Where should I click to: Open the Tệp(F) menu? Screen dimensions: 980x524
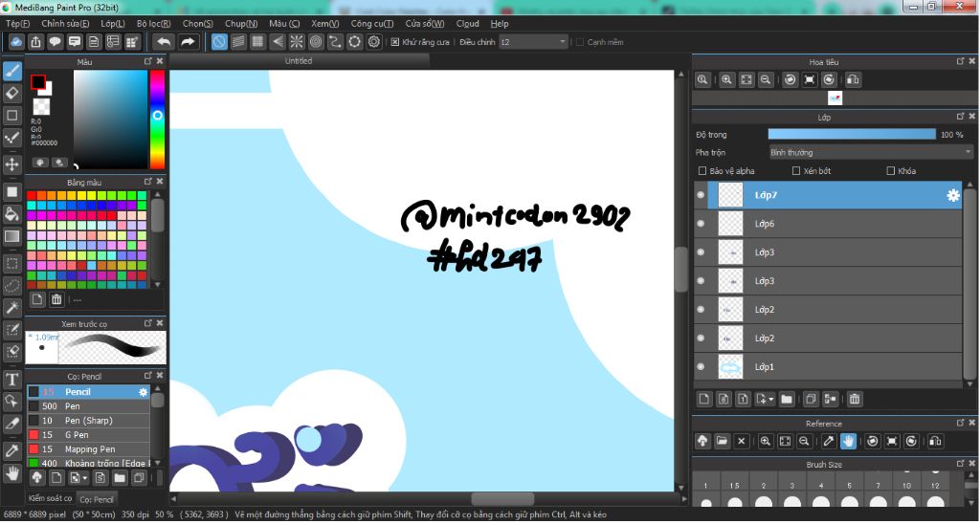pos(17,24)
